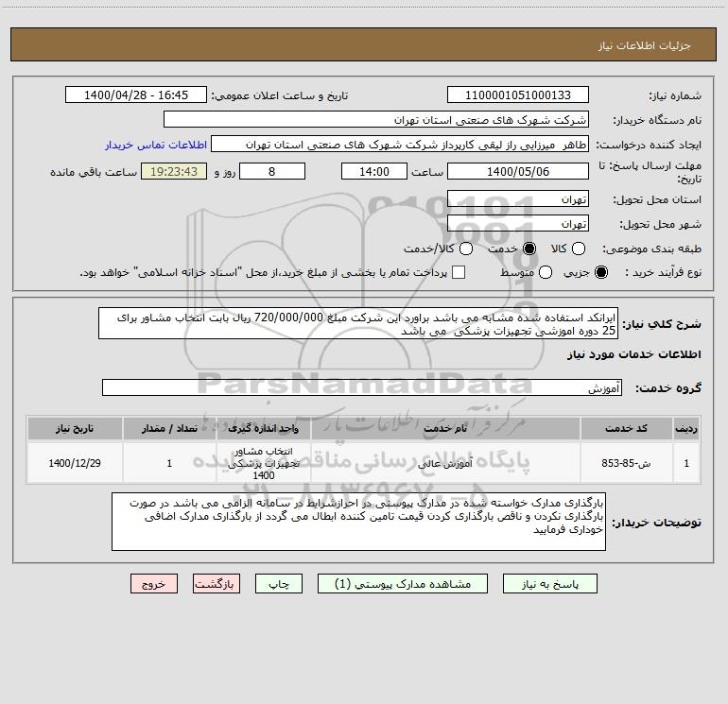Open مشاهده مدارک پیوستی (1) button
728x704 pixels.
(x=403, y=584)
